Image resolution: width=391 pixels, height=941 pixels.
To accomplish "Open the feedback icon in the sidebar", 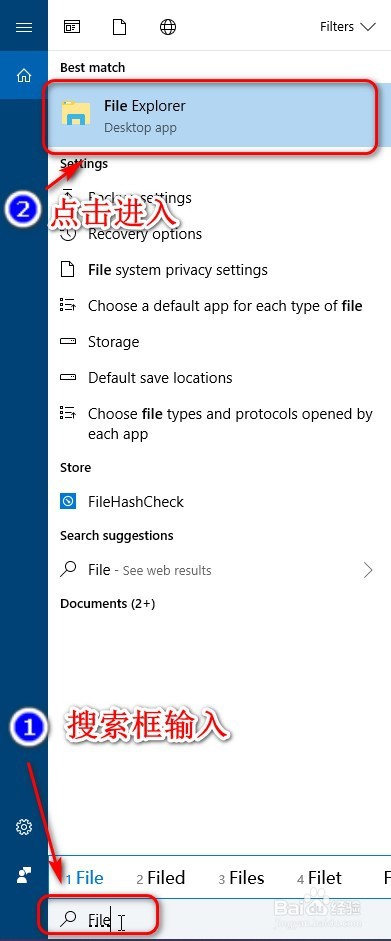I will tap(23, 876).
